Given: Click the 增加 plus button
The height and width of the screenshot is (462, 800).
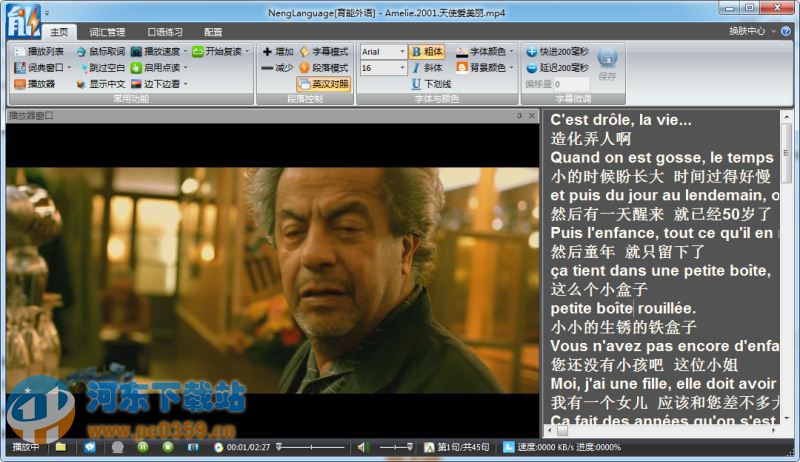Looking at the screenshot, I should [x=278, y=52].
